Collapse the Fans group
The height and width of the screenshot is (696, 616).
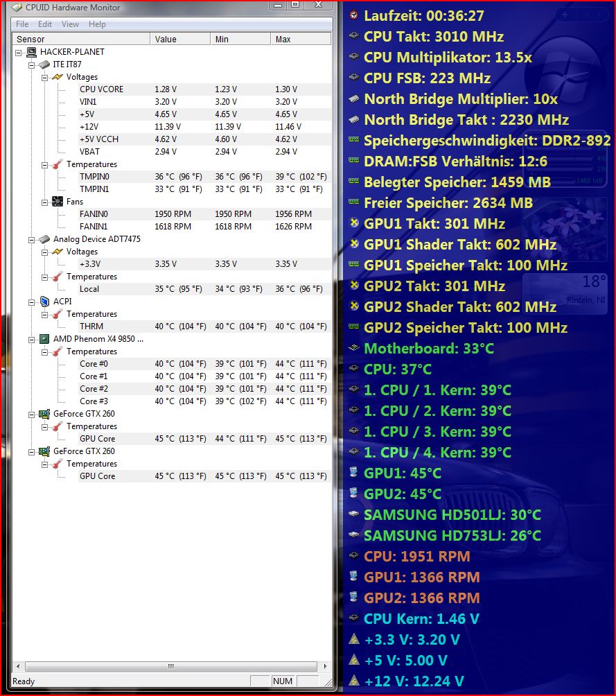(x=45, y=202)
